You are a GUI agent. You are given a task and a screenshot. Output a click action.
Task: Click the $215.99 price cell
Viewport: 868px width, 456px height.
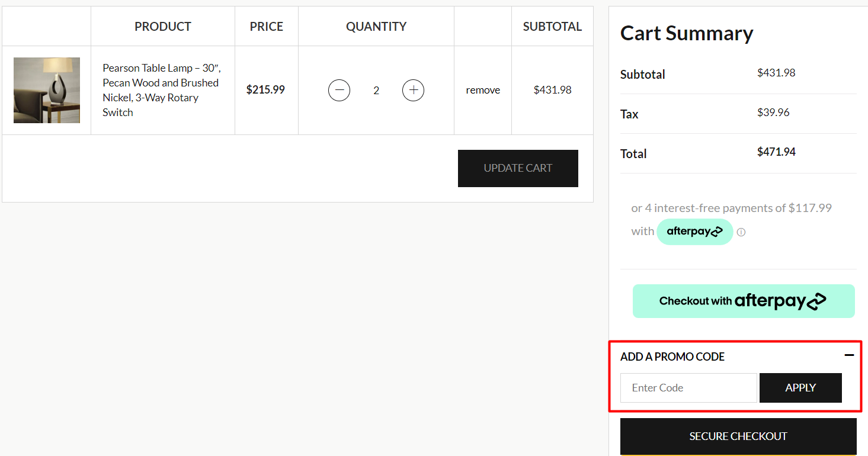pos(265,90)
